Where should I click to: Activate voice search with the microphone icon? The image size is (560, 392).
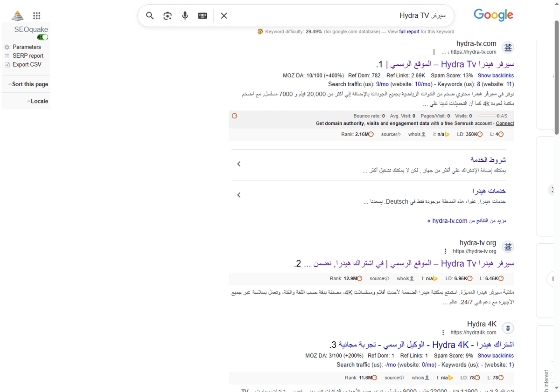pos(185,15)
